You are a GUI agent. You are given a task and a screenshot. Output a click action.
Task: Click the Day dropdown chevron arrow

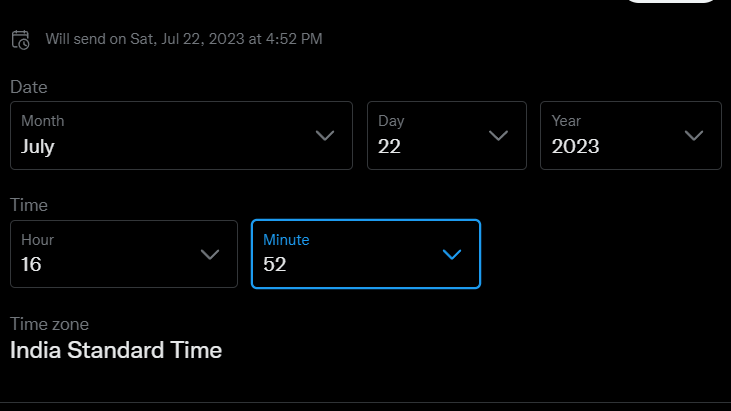click(x=498, y=136)
